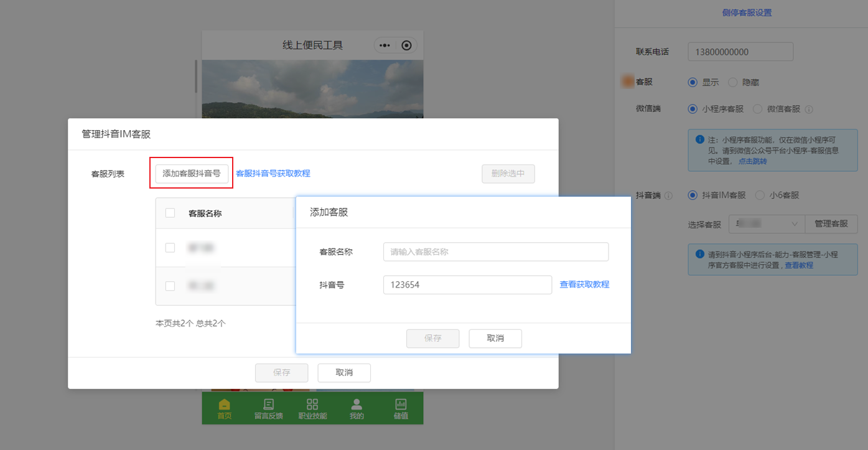Image resolution: width=868 pixels, height=450 pixels.
Task: Open the 查看获取教程 link
Action: coord(584,284)
